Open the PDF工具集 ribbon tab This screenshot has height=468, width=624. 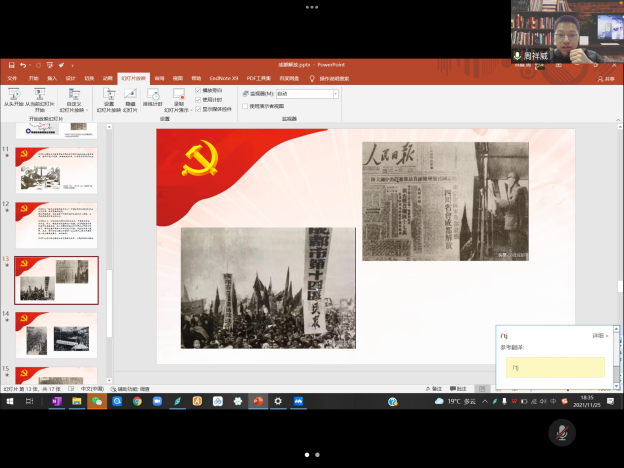pyautogui.click(x=259, y=78)
